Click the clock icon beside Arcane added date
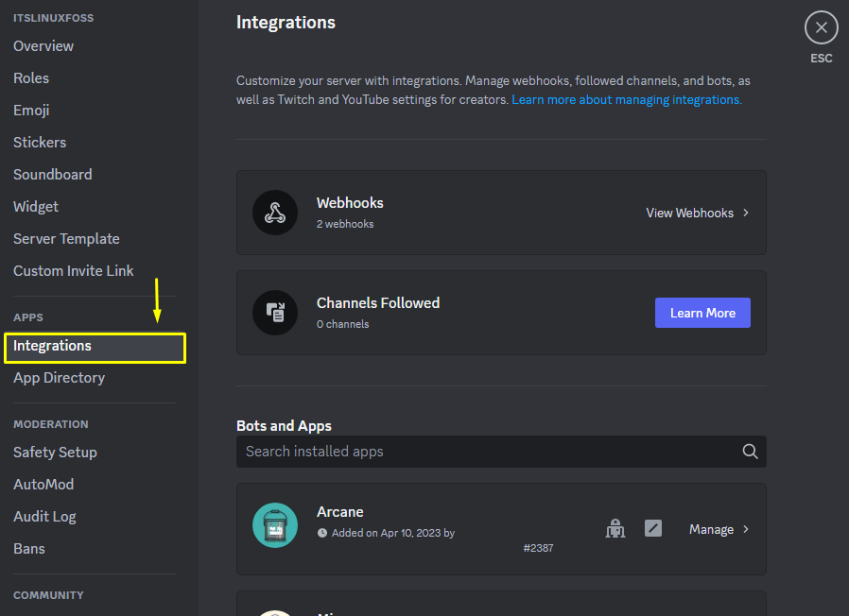 322,533
